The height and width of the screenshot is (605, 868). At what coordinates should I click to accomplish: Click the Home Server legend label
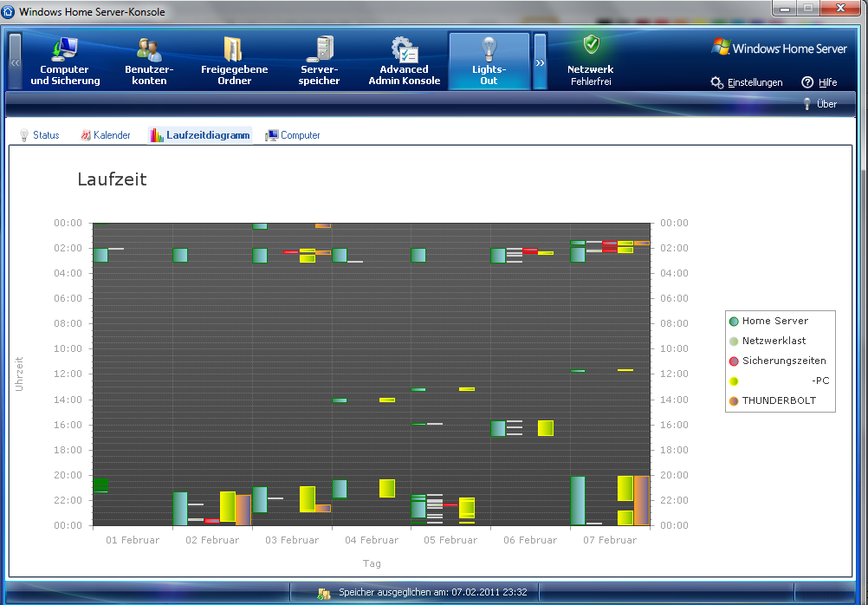[775, 321]
